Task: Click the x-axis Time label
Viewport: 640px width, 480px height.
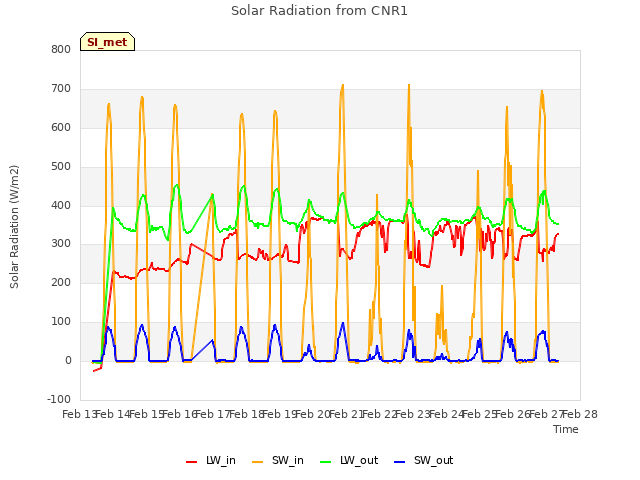Action: coord(566,429)
